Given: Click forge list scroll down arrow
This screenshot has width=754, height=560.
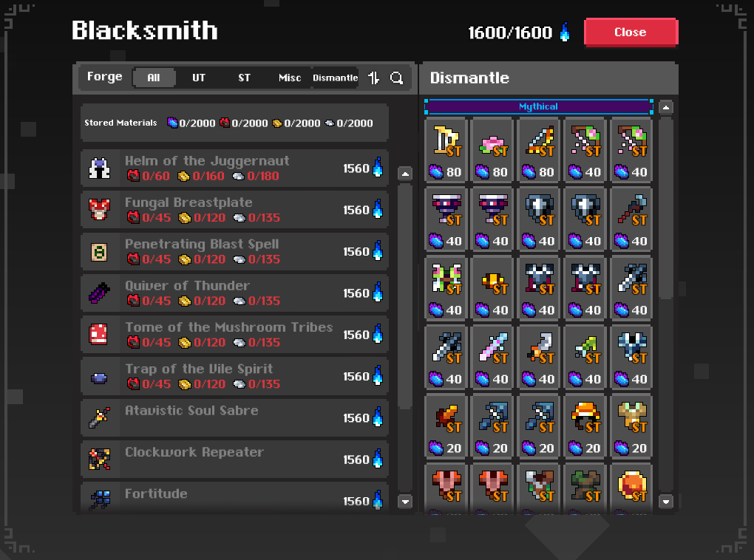Looking at the screenshot, I should tap(405, 502).
